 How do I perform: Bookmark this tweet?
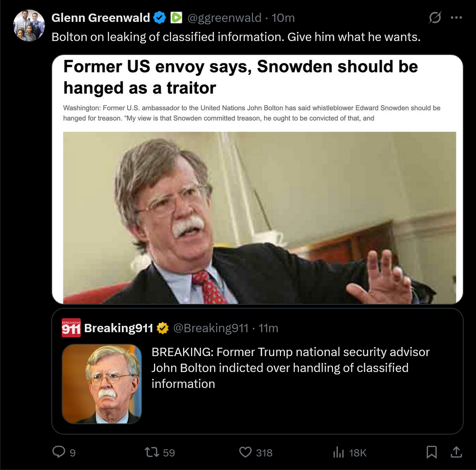tap(431, 452)
